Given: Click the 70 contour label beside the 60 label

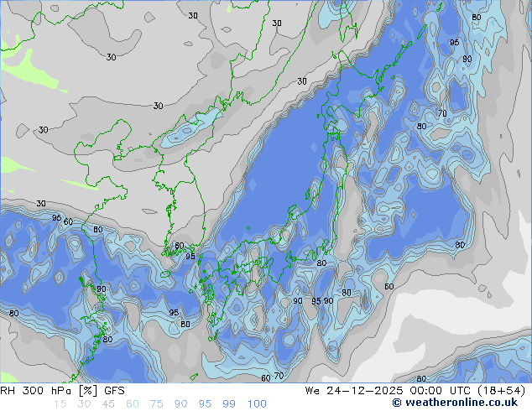Looking at the screenshot, I should point(279,376).
